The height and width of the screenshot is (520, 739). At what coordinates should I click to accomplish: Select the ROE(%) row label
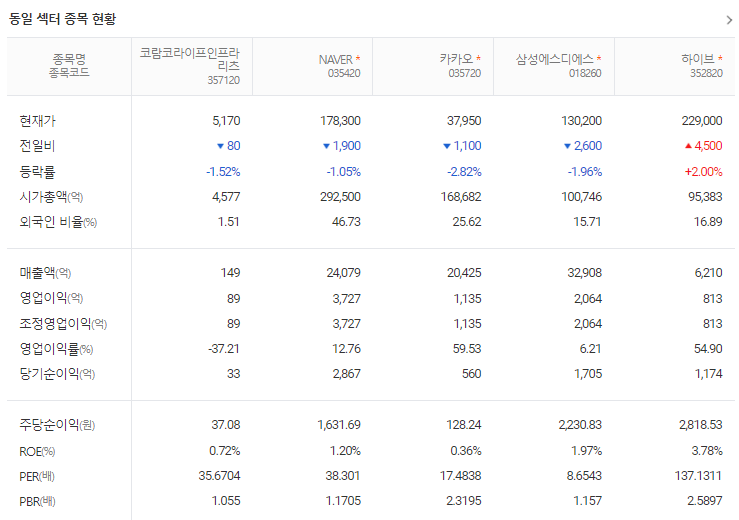(x=37, y=451)
